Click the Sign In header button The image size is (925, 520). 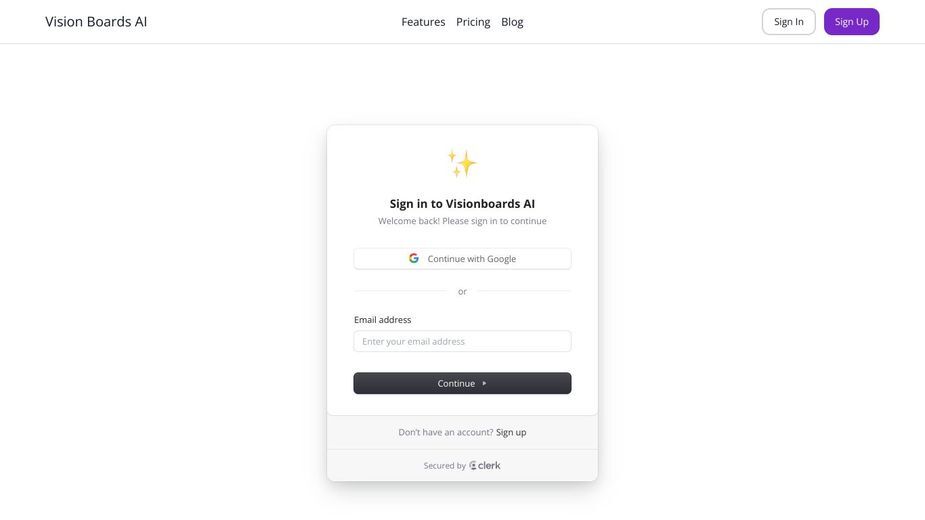tap(789, 22)
